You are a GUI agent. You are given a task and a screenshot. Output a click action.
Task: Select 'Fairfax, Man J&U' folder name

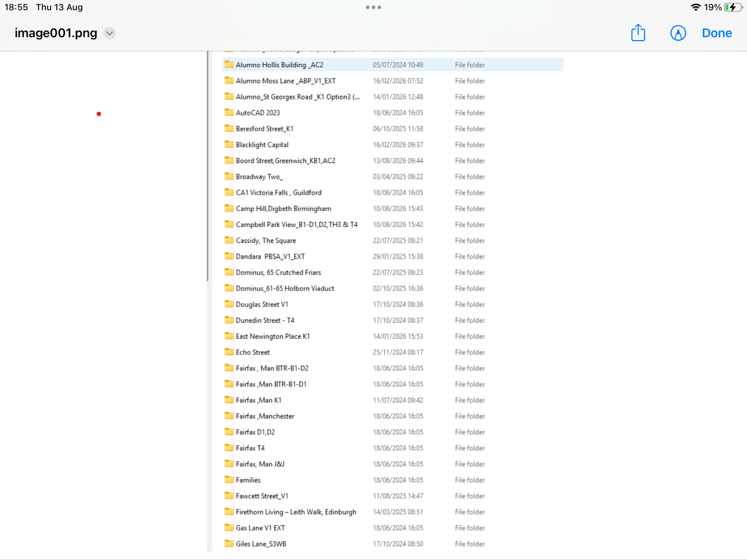click(x=260, y=464)
